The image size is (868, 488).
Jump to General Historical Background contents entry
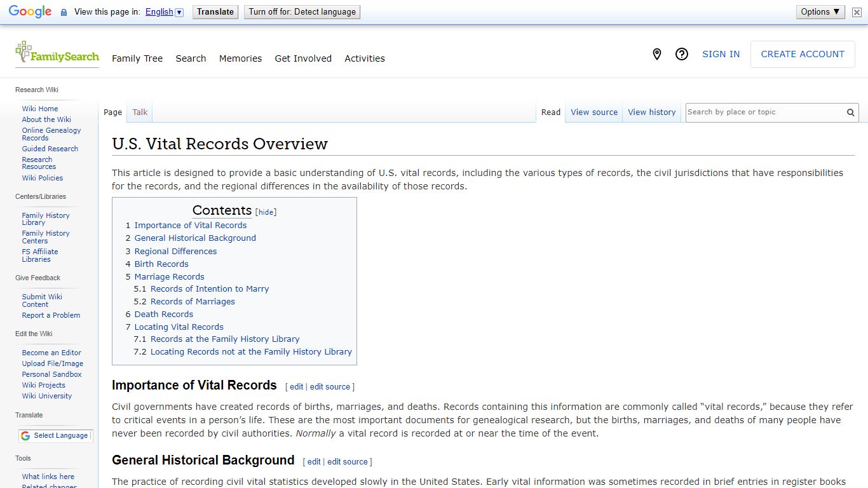click(x=195, y=238)
